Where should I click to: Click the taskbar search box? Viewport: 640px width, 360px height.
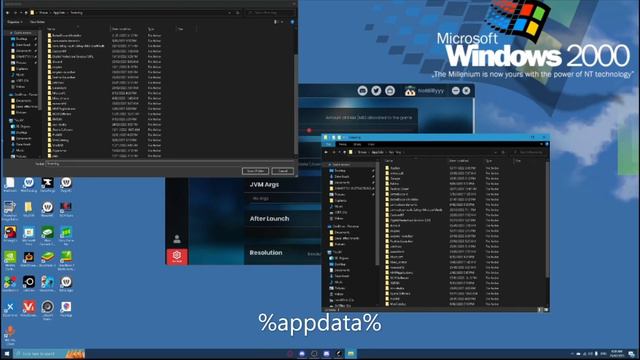(49, 354)
